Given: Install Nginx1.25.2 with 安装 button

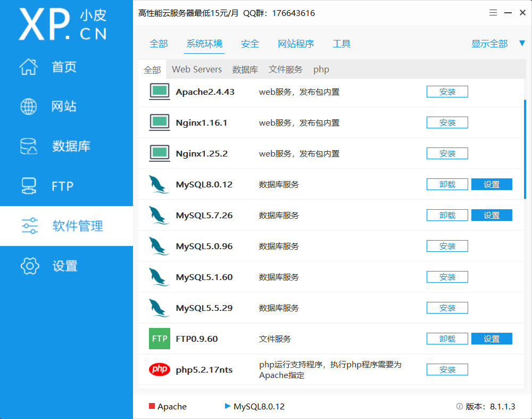Looking at the screenshot, I should coord(447,153).
